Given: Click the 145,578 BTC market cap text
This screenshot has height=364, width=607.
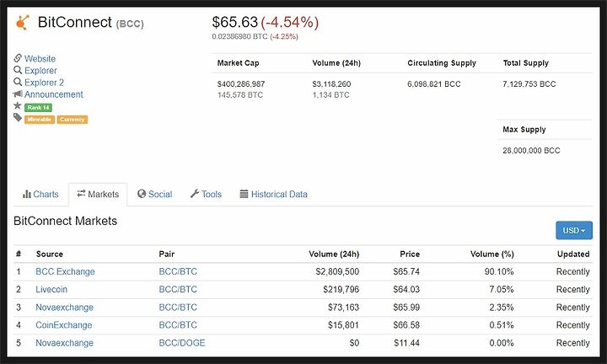Looking at the screenshot, I should (x=240, y=94).
